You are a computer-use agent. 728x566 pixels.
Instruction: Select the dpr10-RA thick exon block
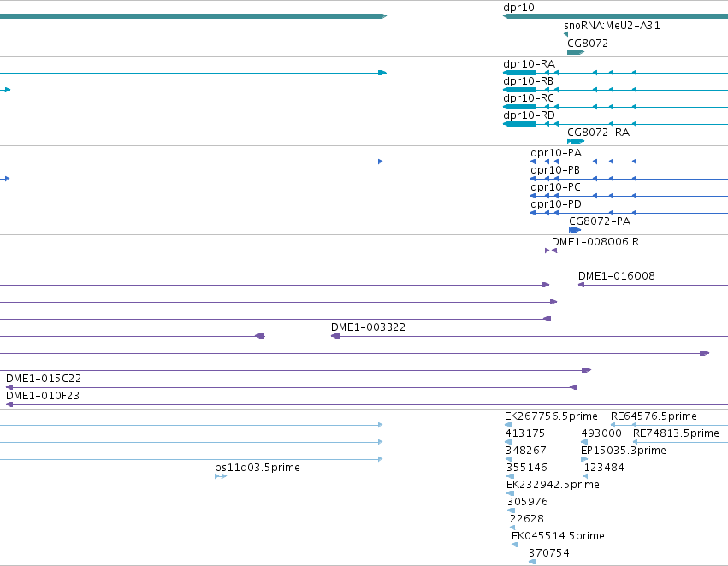pos(519,73)
